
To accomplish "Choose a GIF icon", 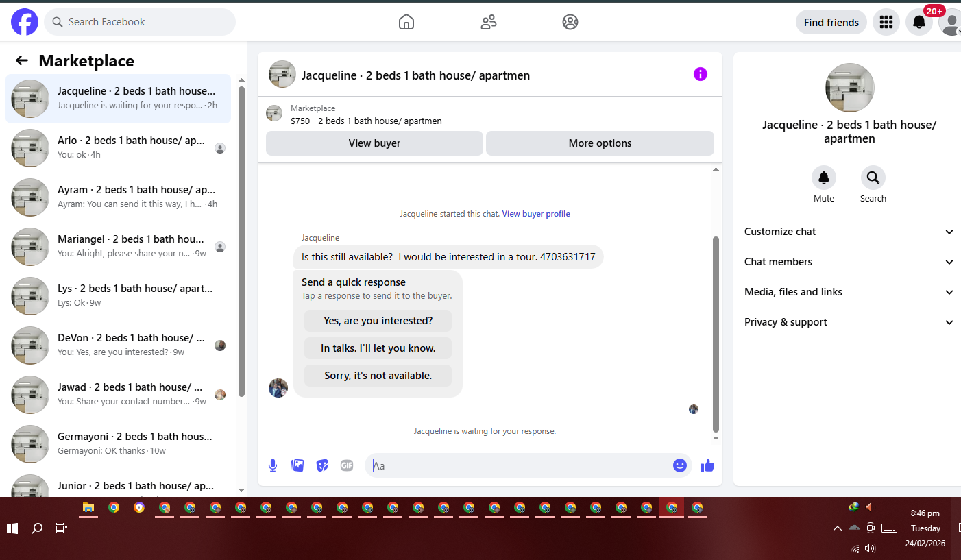I will coord(347,465).
